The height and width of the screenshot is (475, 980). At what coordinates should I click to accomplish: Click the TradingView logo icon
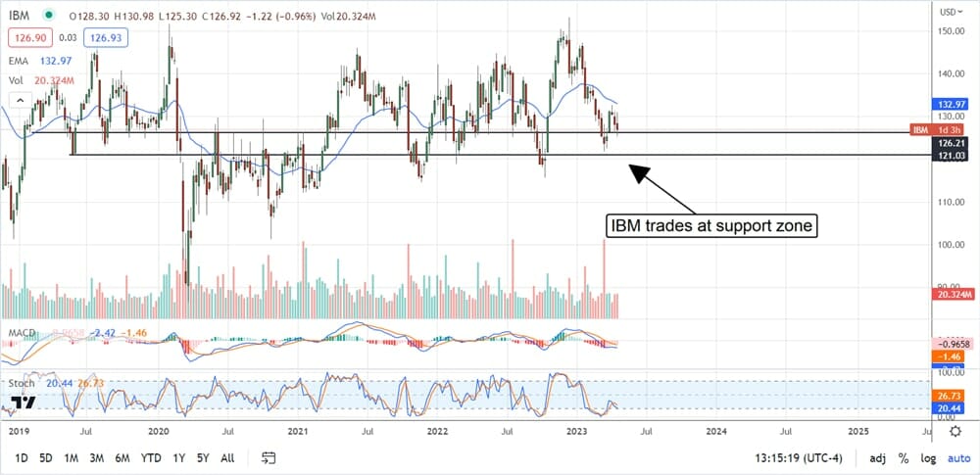click(x=24, y=401)
